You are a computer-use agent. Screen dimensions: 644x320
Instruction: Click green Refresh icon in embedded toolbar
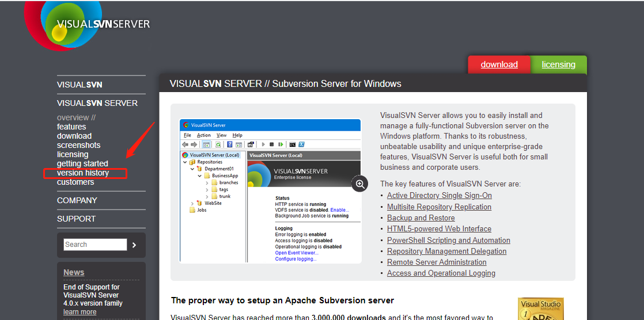point(218,144)
